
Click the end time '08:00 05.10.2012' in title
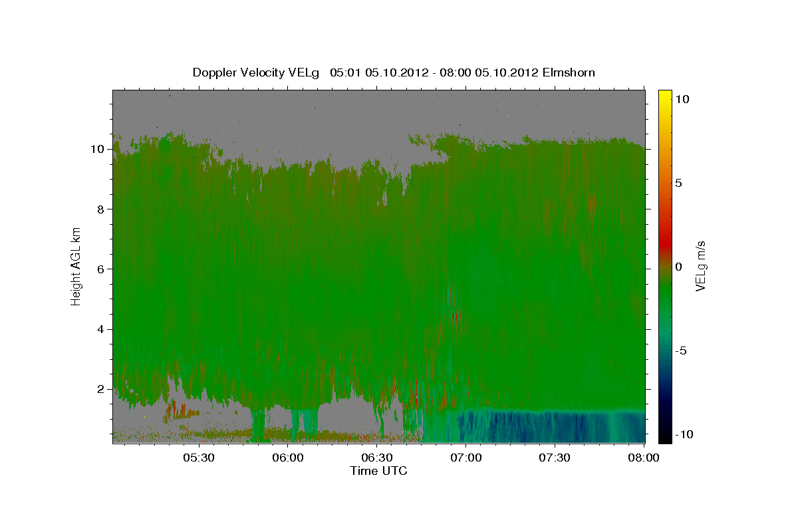pyautogui.click(x=489, y=72)
